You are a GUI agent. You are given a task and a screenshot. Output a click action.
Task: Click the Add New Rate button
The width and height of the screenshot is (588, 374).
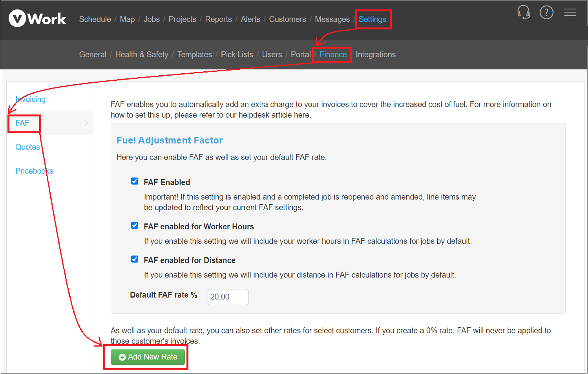click(x=148, y=357)
